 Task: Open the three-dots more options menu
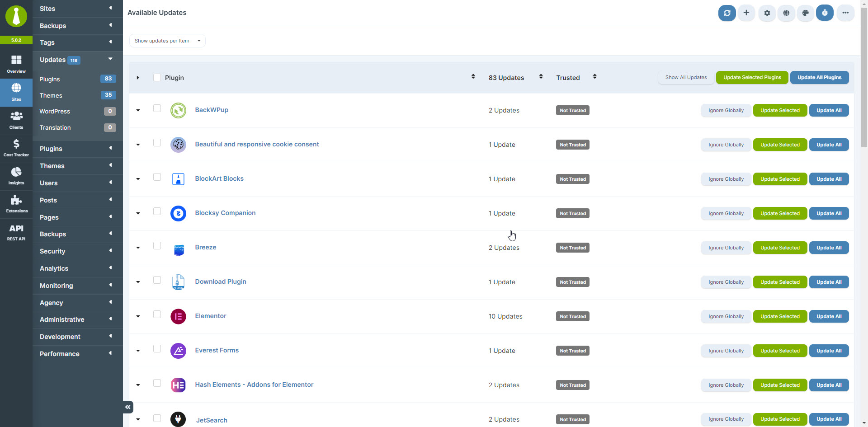845,13
